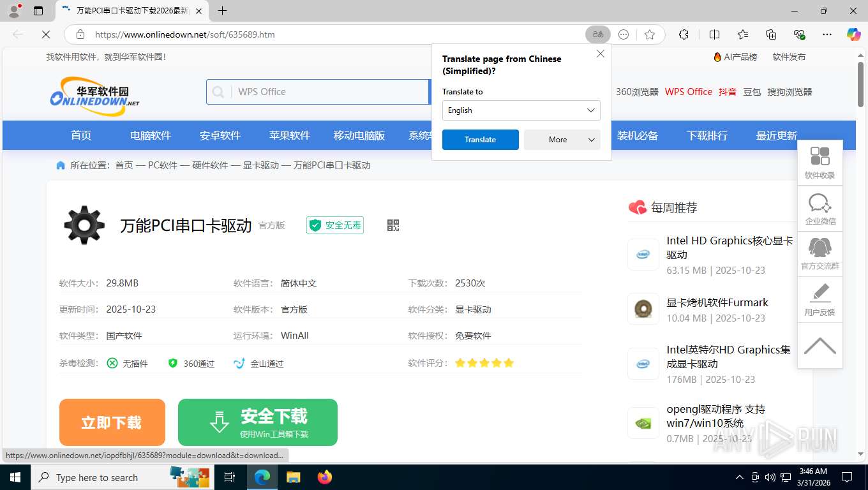This screenshot has width=868, height=490.
Task: Open opengl驱动程序 recommendation
Action: coord(715,416)
